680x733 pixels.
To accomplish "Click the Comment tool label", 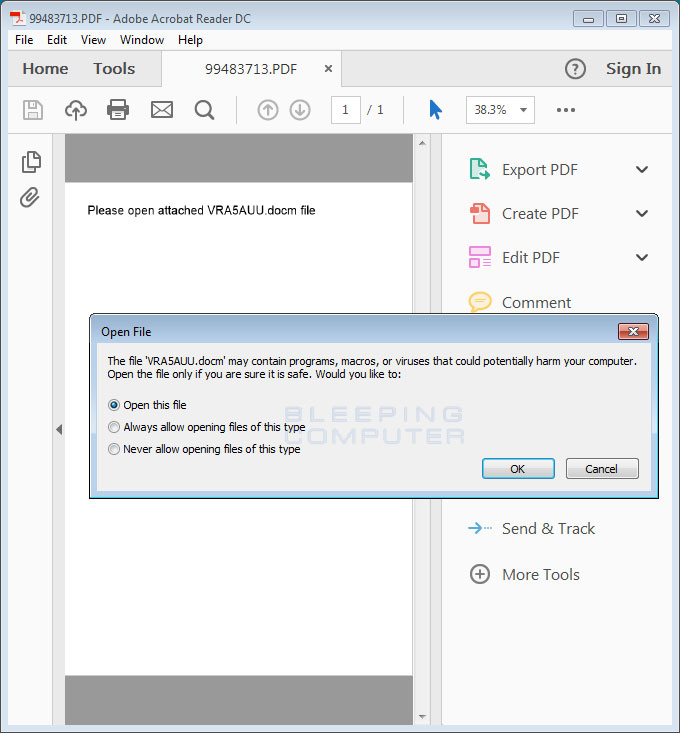I will [x=537, y=302].
